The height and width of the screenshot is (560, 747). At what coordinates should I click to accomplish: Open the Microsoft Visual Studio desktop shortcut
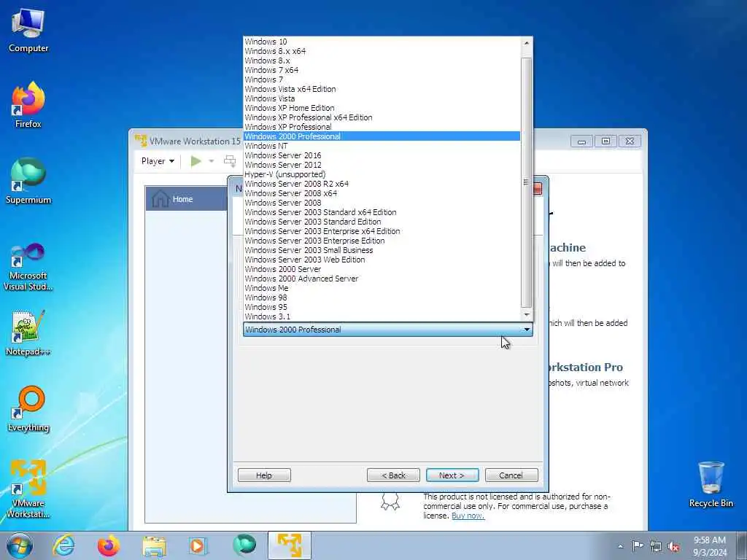28,267
